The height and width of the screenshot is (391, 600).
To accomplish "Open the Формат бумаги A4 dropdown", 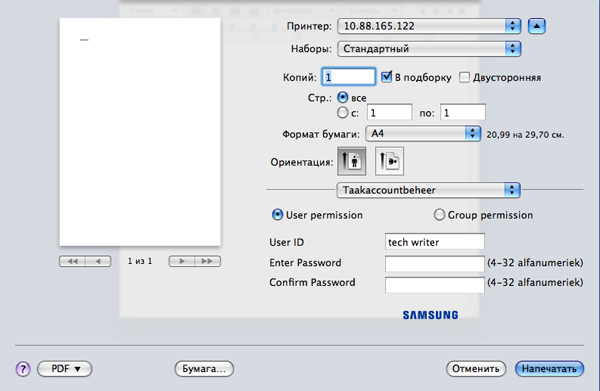I will pyautogui.click(x=423, y=134).
